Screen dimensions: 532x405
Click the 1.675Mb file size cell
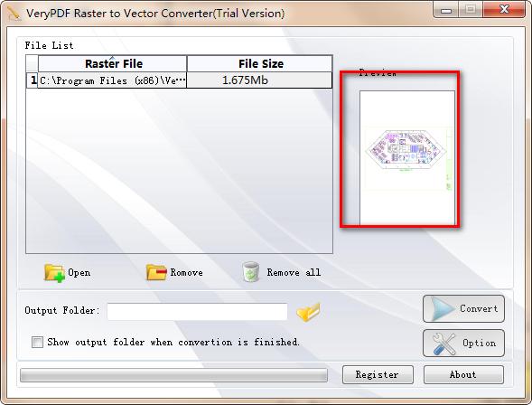click(x=259, y=80)
